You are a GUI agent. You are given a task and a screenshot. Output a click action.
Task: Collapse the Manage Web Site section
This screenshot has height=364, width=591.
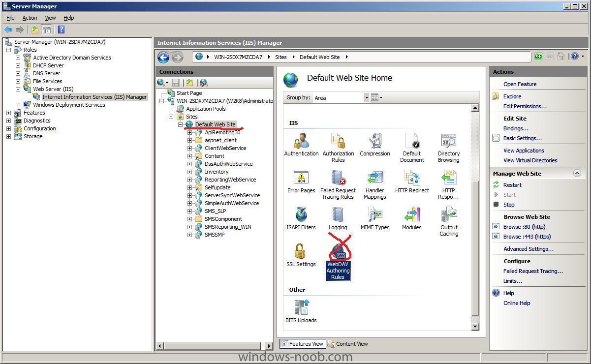pyautogui.click(x=577, y=173)
